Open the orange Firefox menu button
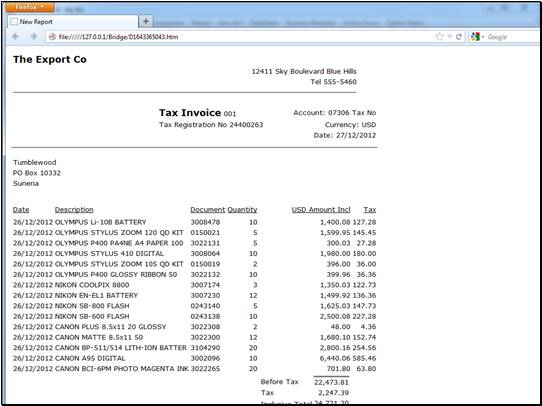The image size is (542, 406). [x=30, y=7]
